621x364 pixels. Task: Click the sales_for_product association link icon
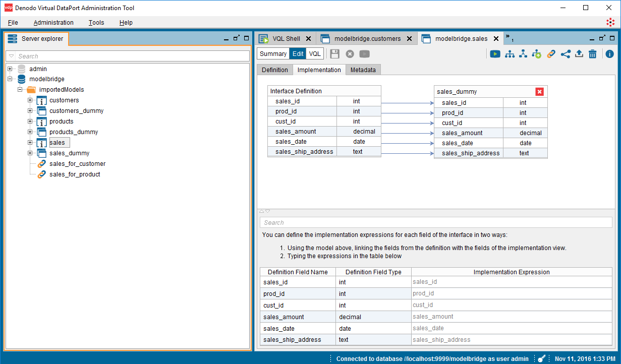point(42,174)
